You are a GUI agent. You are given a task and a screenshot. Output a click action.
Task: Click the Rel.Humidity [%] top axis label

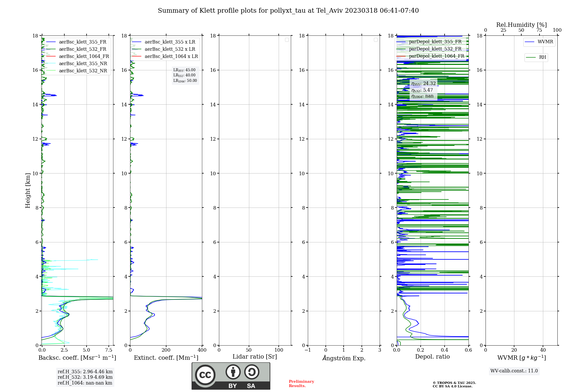tap(521, 25)
